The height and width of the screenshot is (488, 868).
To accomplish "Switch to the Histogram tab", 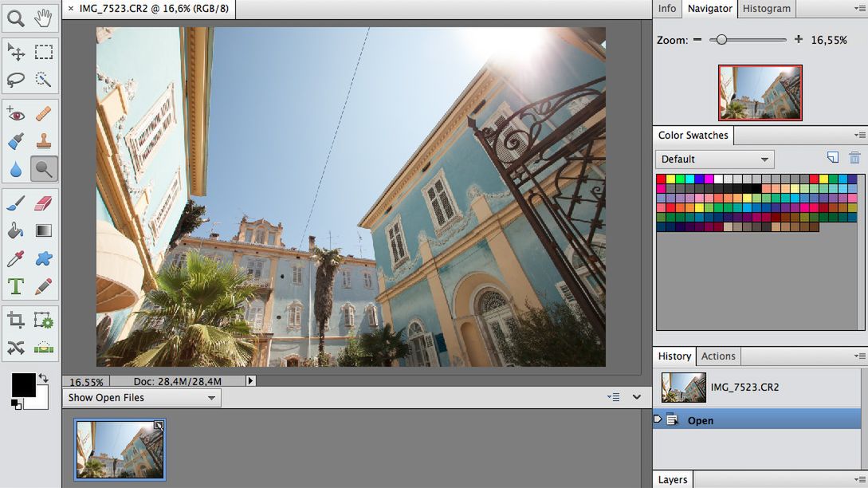I will (767, 9).
